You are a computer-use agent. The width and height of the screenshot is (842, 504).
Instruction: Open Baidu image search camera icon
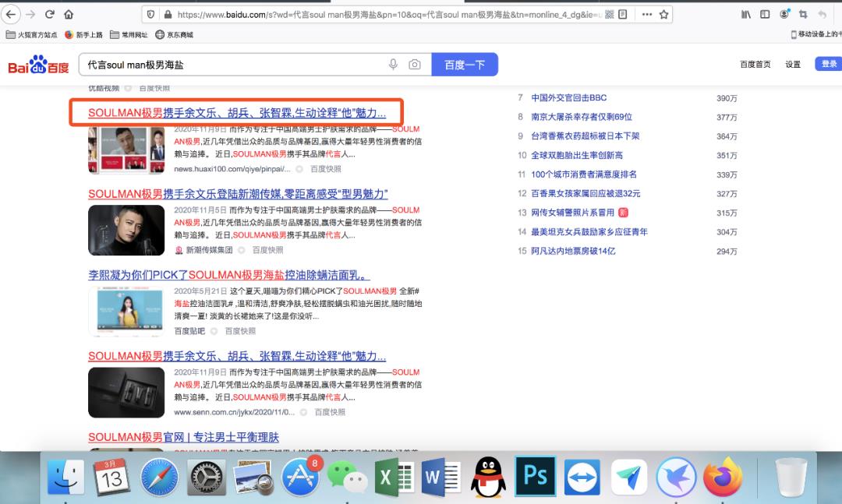pyautogui.click(x=415, y=65)
